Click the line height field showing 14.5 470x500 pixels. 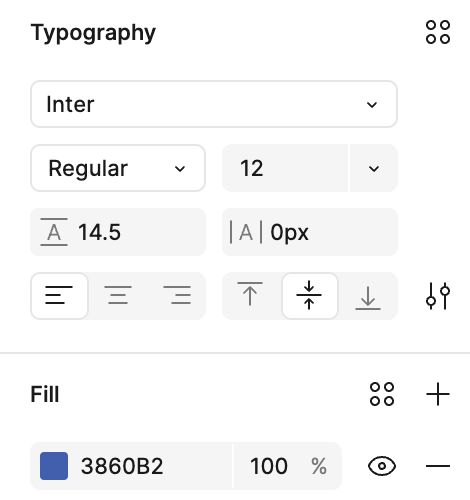point(118,232)
